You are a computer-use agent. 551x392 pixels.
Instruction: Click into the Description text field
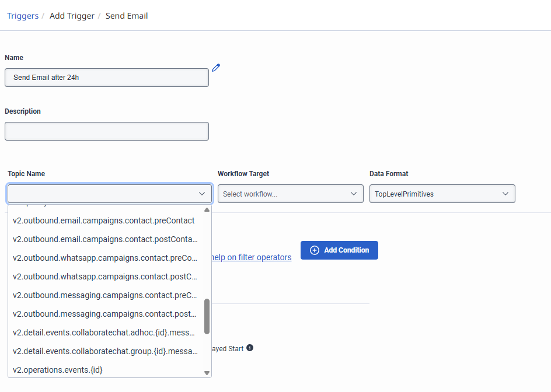pos(107,131)
